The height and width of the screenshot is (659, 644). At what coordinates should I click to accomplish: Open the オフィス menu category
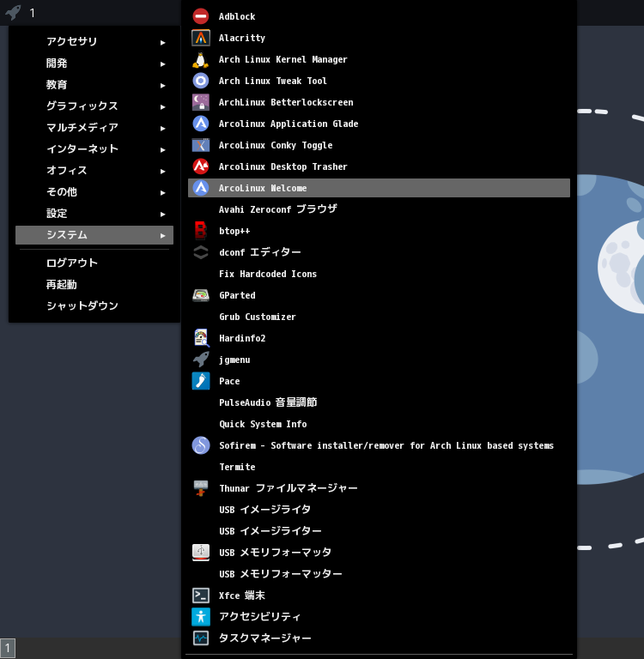pyautogui.click(x=94, y=170)
